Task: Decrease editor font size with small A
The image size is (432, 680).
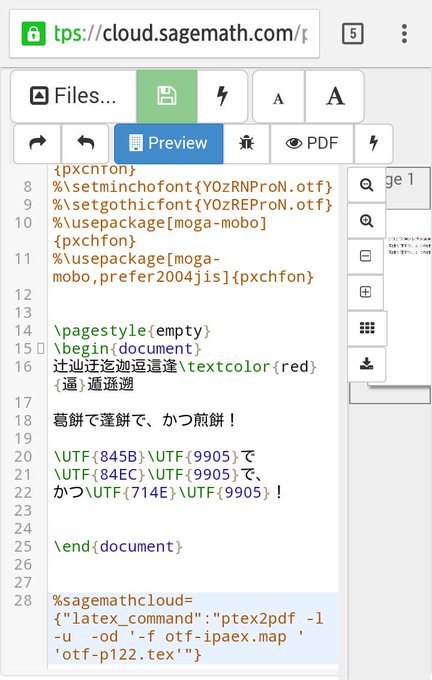Action: [x=278, y=97]
